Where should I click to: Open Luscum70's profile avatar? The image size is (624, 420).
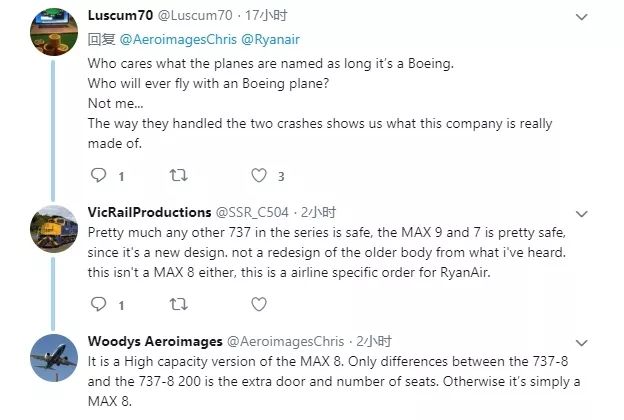[x=50, y=40]
